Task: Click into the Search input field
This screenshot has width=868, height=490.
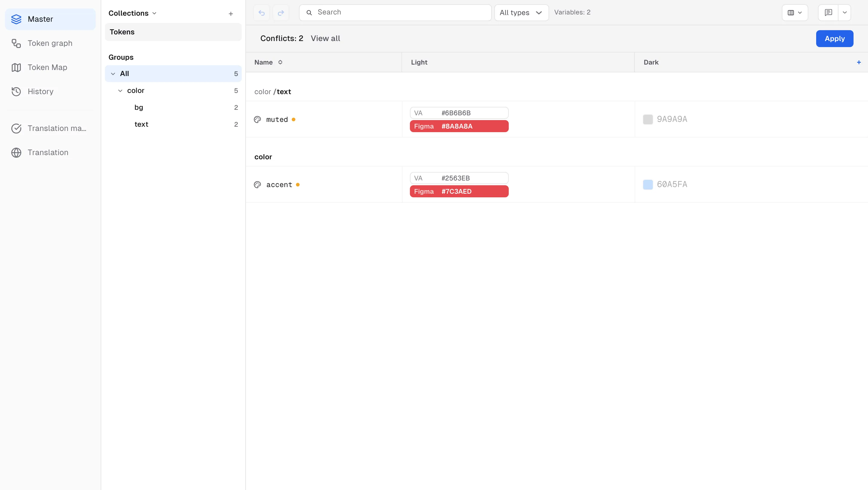Action: [x=395, y=13]
